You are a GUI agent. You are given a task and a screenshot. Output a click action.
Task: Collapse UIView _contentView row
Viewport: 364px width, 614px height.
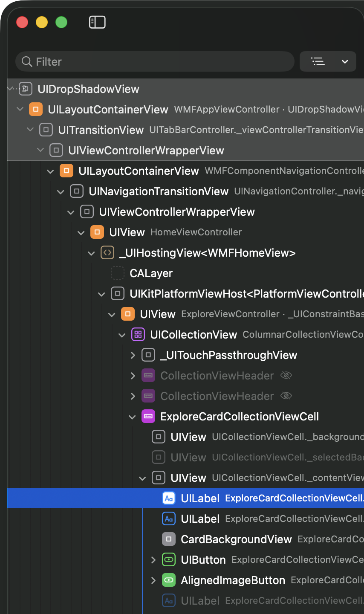point(142,478)
